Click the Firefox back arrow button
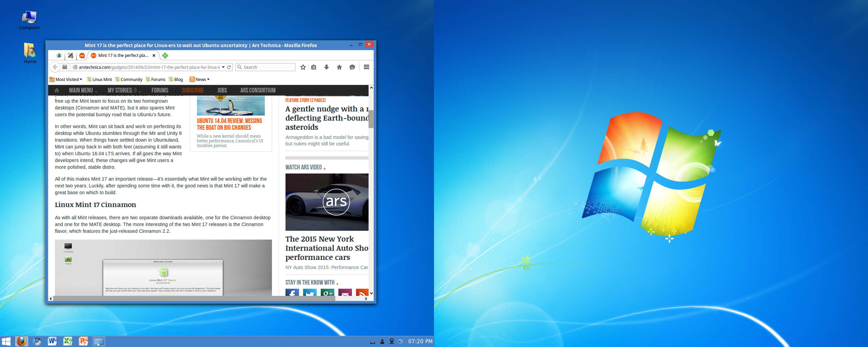The width and height of the screenshot is (868, 347). 55,67
